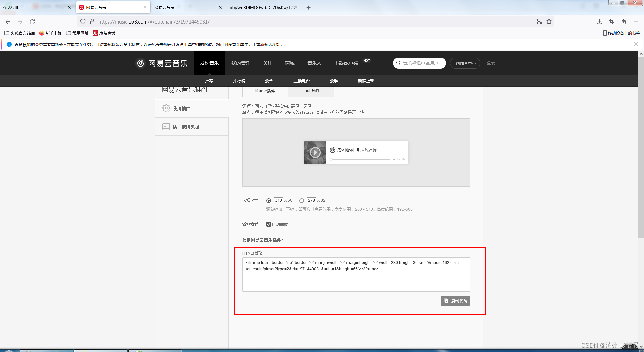Go to the 新碟上架 subnav item
Image resolution: width=644 pixels, height=352 pixels.
pos(366,81)
